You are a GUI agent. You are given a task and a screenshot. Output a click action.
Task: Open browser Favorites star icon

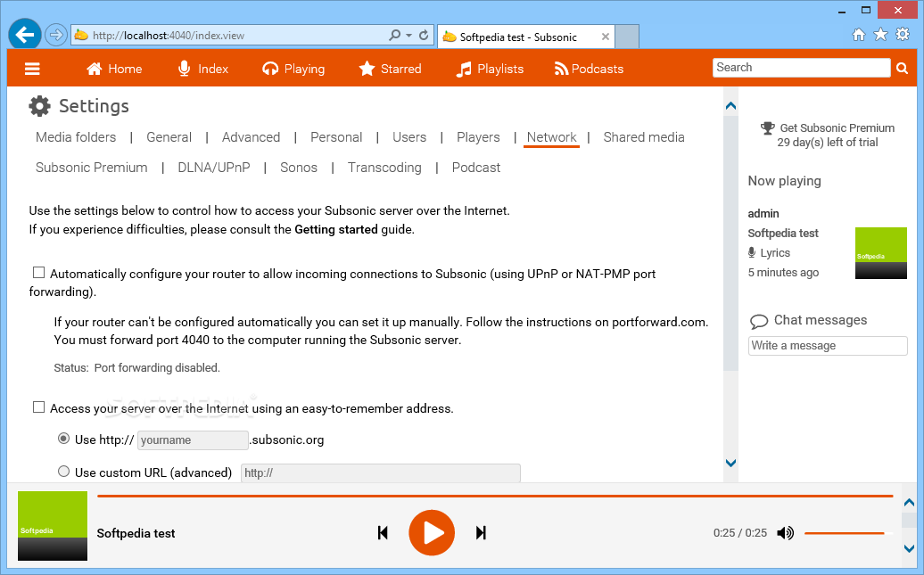pyautogui.click(x=880, y=35)
